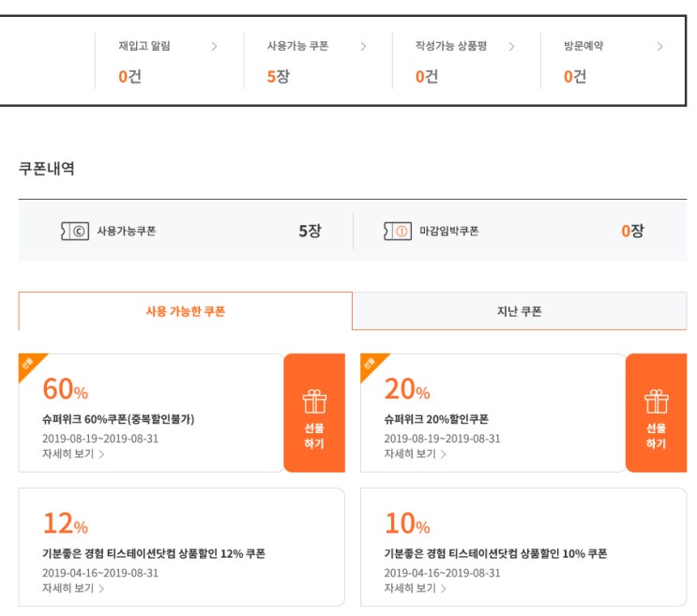Click the chevron next to 방문예약

coord(660,46)
